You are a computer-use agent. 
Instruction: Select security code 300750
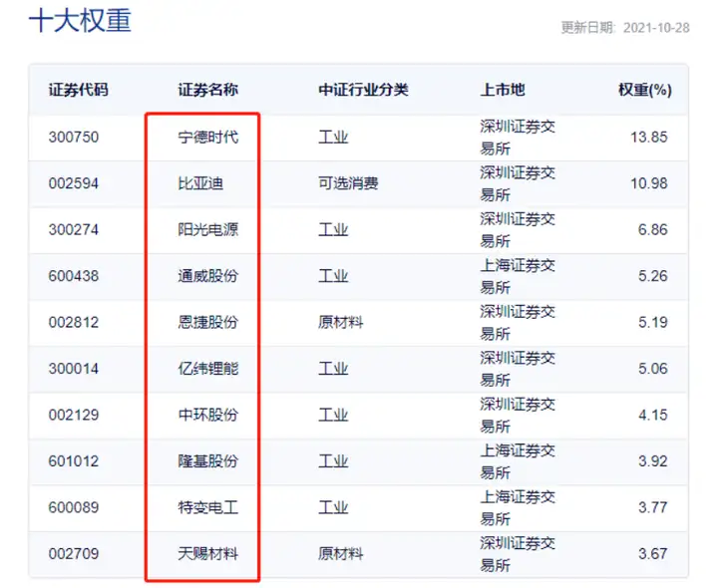click(74, 138)
